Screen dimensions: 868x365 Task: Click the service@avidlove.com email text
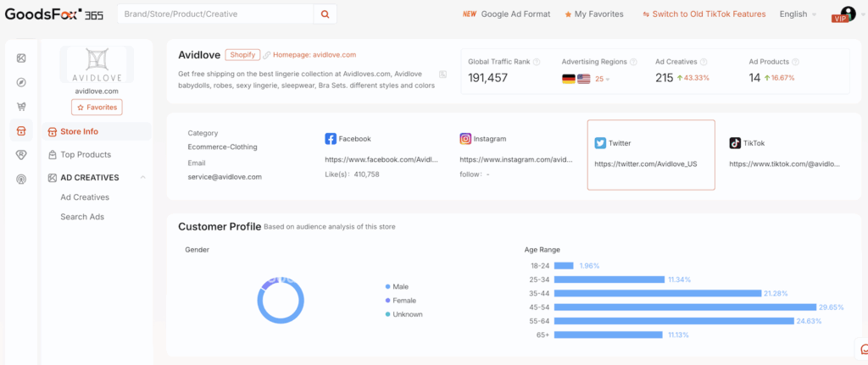[225, 177]
